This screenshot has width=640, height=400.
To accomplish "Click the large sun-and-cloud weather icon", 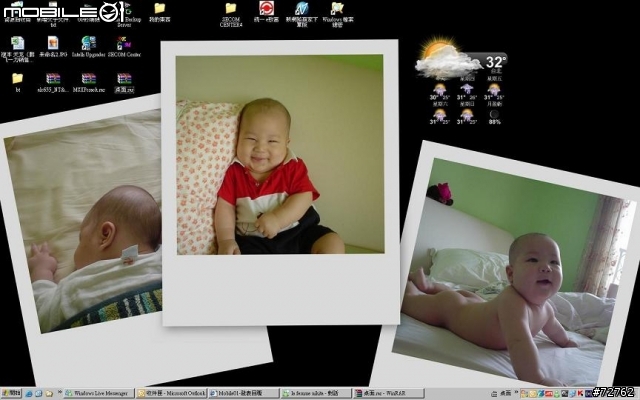I will [x=447, y=58].
